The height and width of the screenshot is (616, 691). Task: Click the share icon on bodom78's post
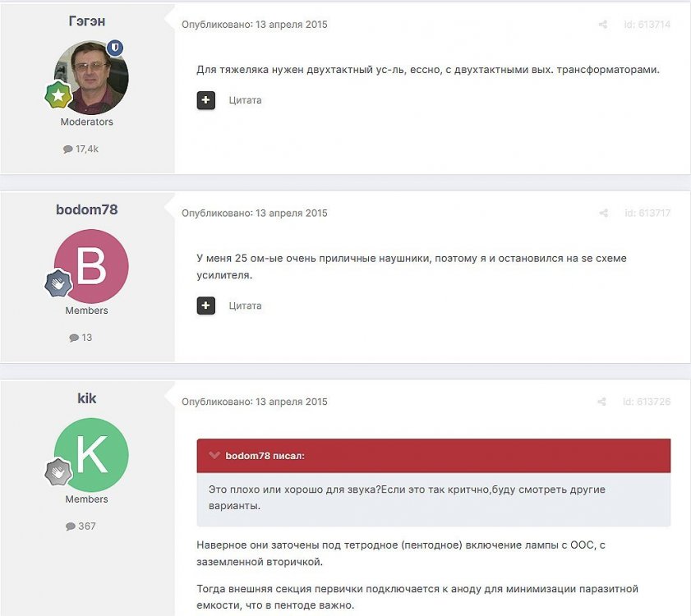point(603,214)
